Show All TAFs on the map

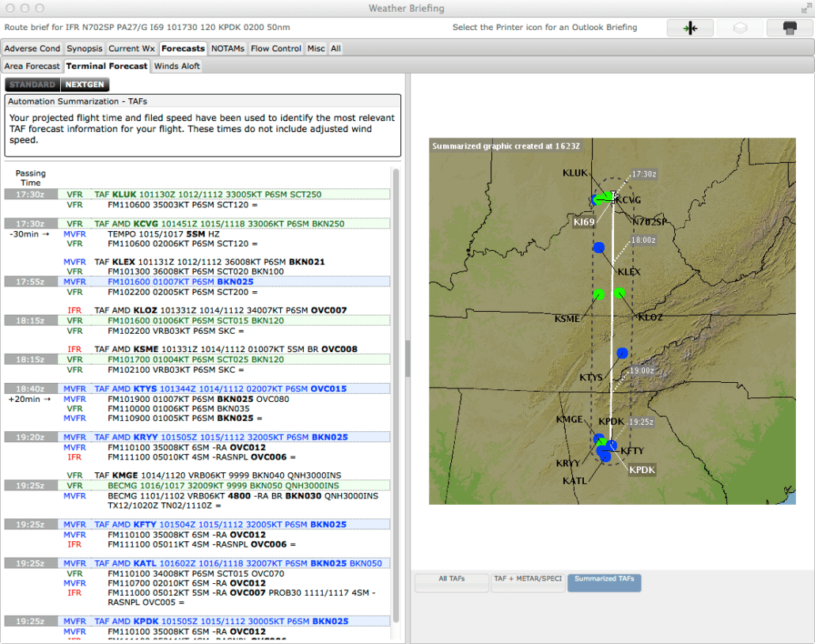point(451,582)
